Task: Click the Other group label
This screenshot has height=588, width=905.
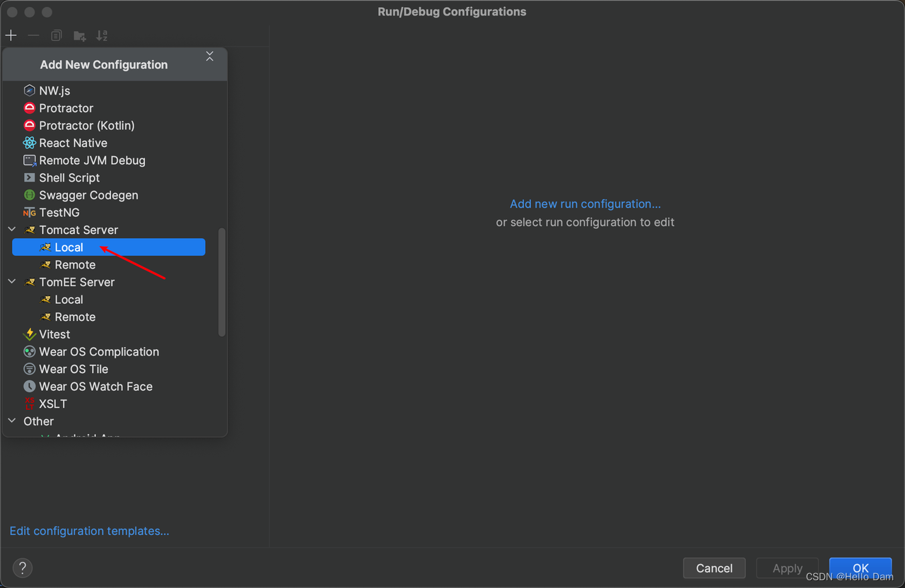Action: 39,421
